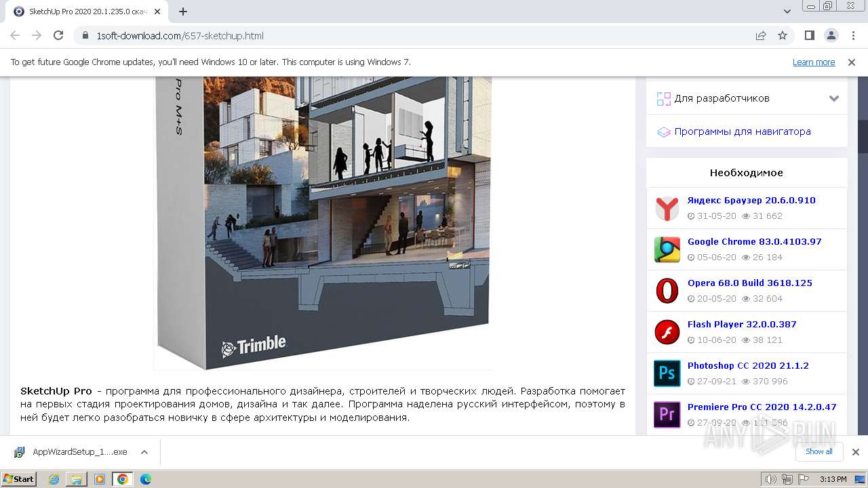This screenshot has height=488, width=868.
Task: Open Яндекс Браузер 20.6.0.910 link
Action: click(751, 201)
